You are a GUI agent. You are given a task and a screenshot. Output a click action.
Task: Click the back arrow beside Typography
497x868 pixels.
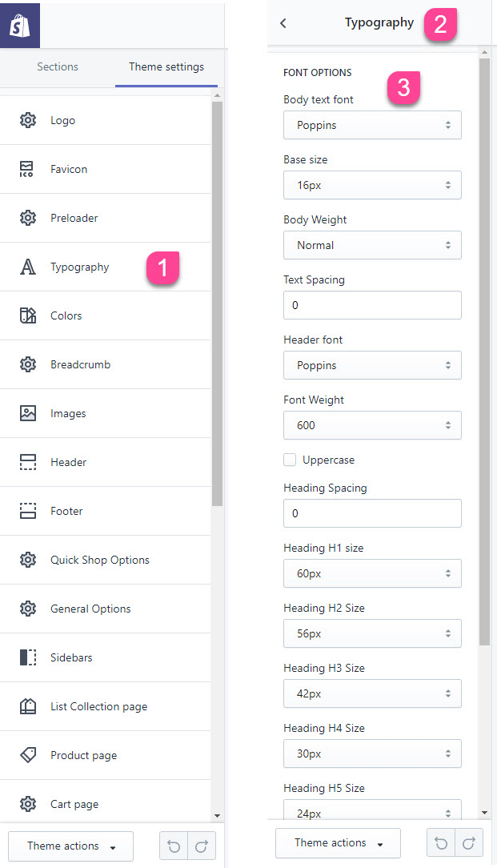(283, 22)
